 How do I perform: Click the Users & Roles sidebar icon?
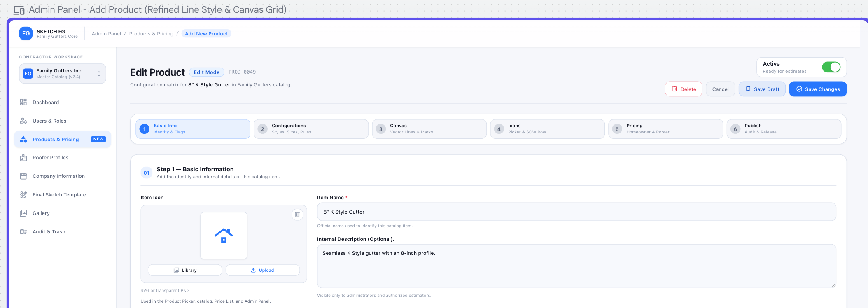pos(23,121)
